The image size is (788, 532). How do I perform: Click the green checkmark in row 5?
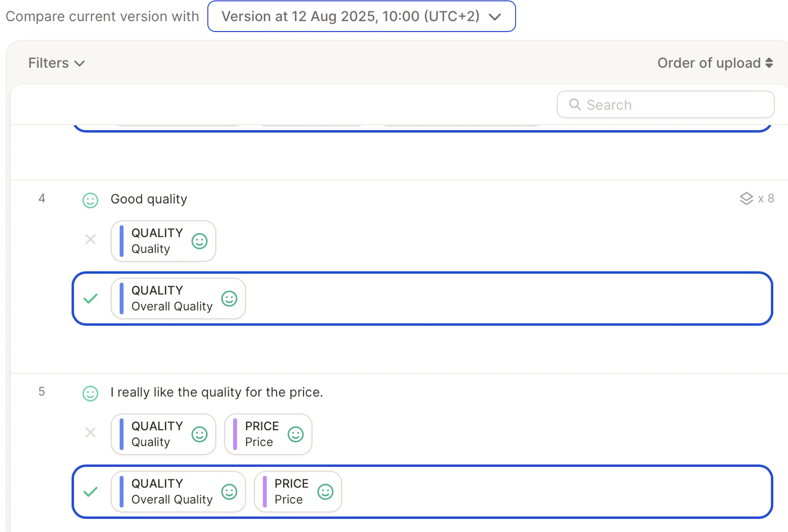(90, 492)
